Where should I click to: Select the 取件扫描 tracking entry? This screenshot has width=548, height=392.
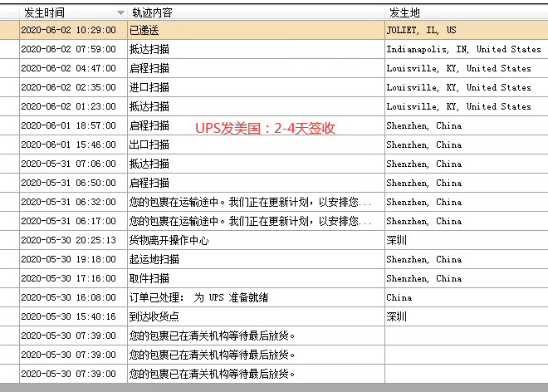[x=149, y=278]
